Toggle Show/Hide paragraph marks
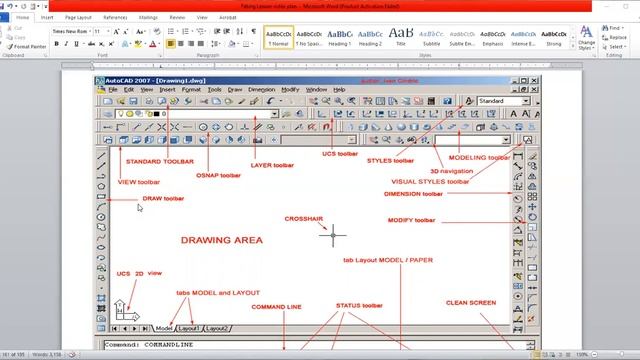The width and height of the screenshot is (640, 360). pyautogui.click(x=253, y=31)
